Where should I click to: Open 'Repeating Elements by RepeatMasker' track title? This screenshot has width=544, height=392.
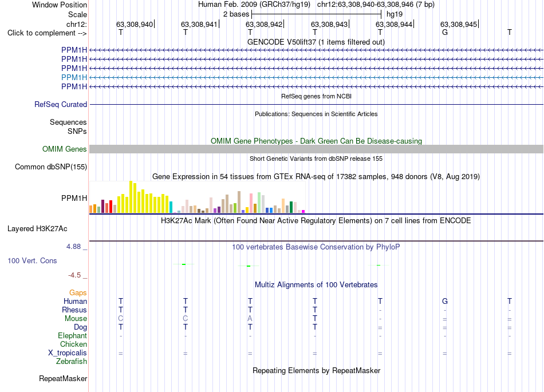click(316, 370)
